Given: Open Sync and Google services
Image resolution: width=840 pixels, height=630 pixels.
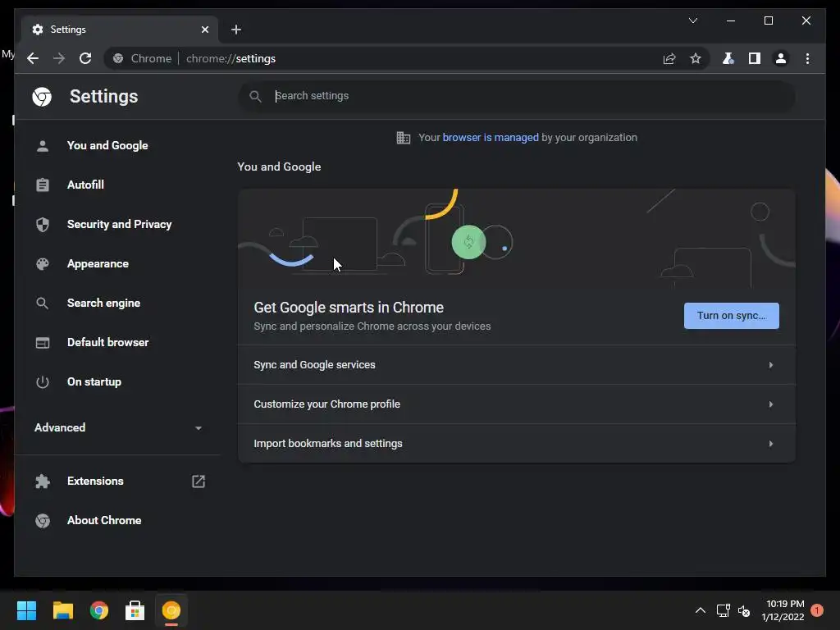Looking at the screenshot, I should click(x=517, y=365).
